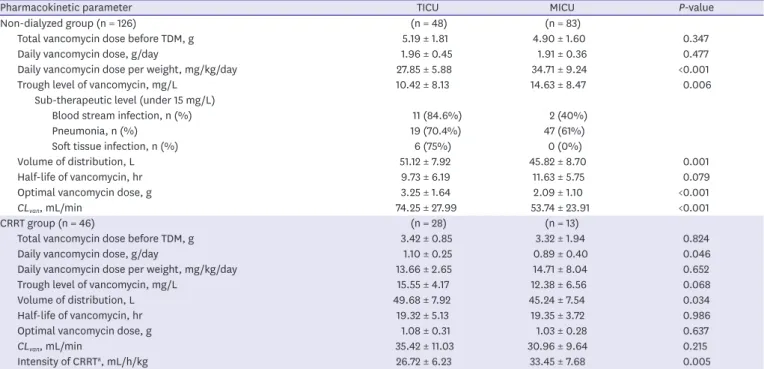Click CRRT TICU value '1.10 ± 0.25'

tap(429, 254)
